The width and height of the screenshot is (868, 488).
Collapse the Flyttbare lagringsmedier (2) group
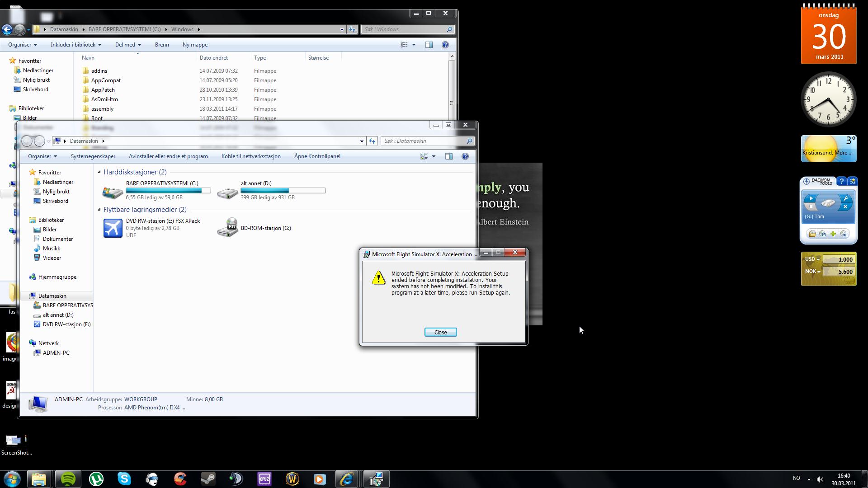click(x=99, y=209)
